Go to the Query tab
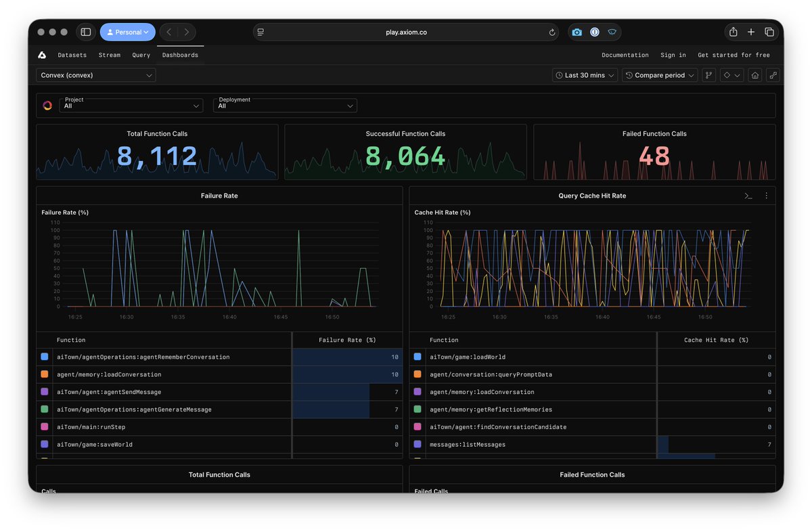The height and width of the screenshot is (530, 812). tap(141, 55)
